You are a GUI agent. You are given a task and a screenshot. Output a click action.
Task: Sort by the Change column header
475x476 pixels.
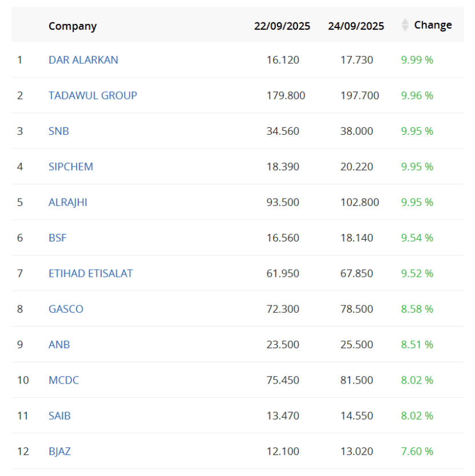point(433,25)
